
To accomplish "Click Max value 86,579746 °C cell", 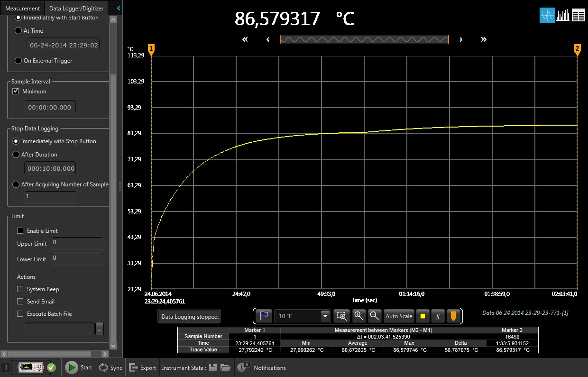I will pyautogui.click(x=409, y=349).
